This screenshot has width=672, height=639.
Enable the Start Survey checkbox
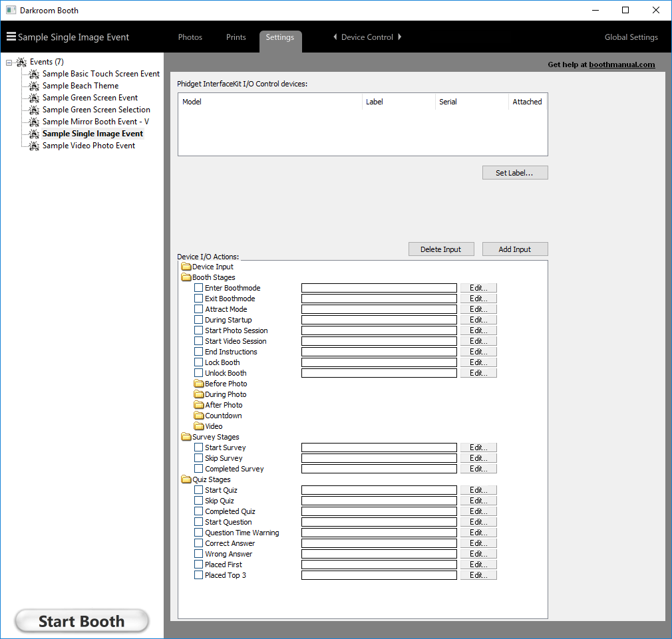click(198, 447)
